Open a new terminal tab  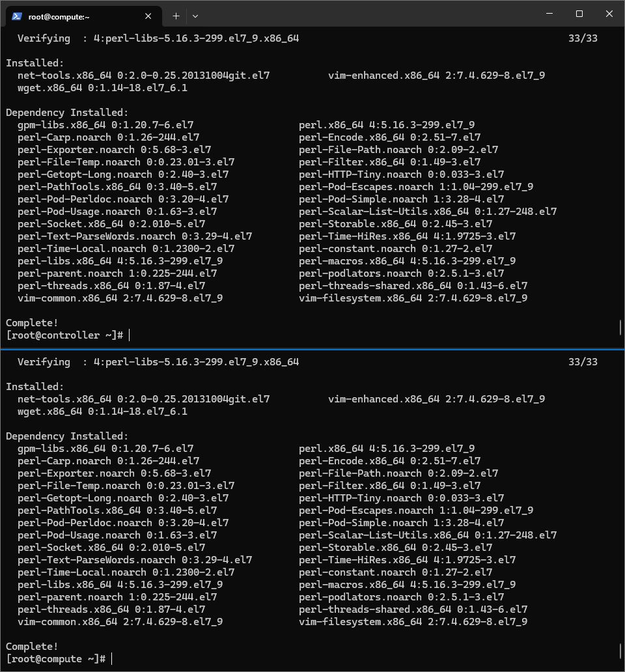tap(176, 16)
